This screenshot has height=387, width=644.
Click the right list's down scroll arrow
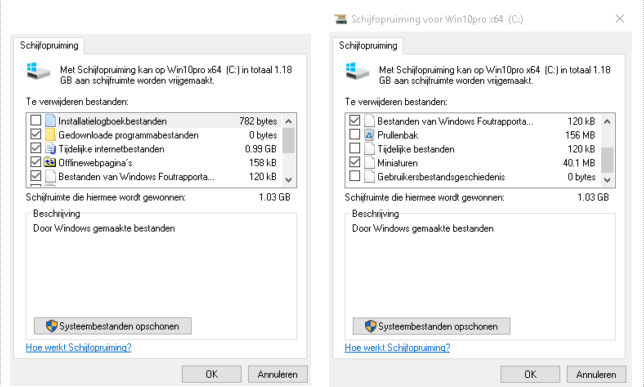point(607,180)
